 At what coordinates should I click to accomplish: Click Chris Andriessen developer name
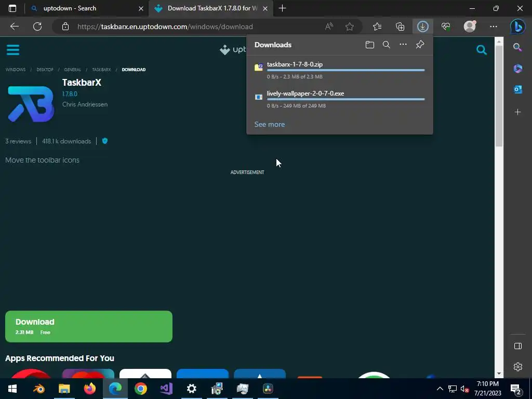[x=85, y=104]
